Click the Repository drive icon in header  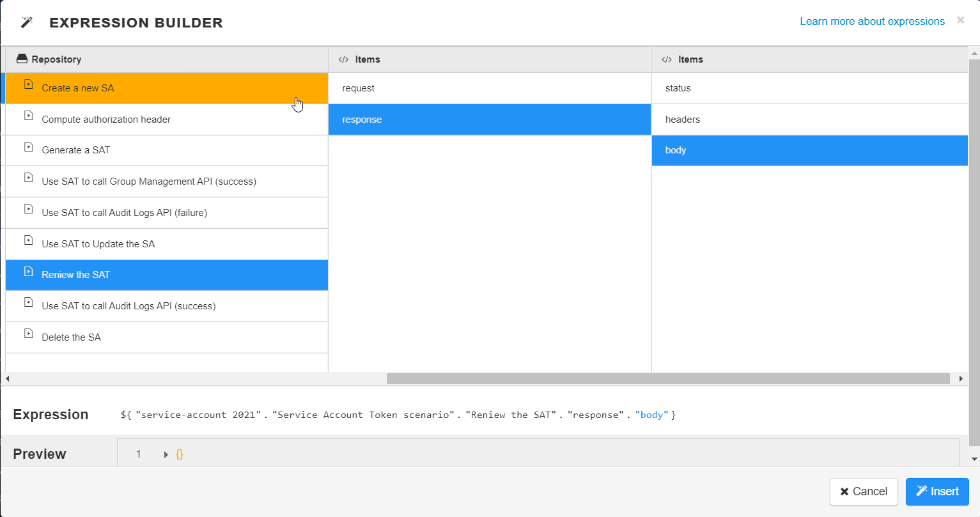(22, 59)
